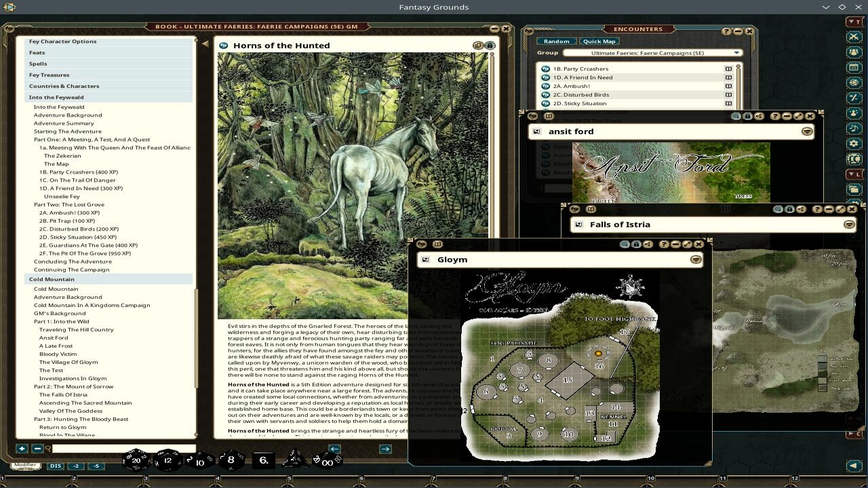The width and height of the screenshot is (868, 488).
Task: Roll the twenty-sided die in the dice tray
Action: tap(136, 460)
